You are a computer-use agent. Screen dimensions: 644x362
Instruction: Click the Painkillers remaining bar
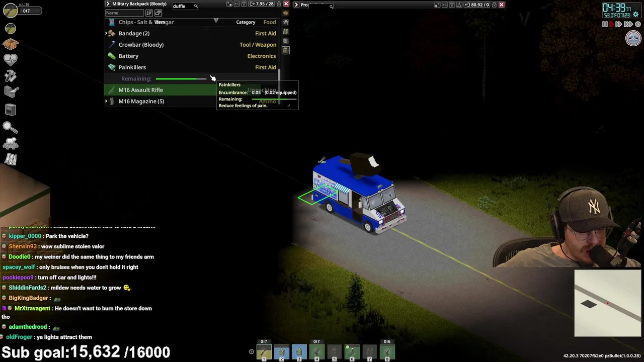pos(181,79)
